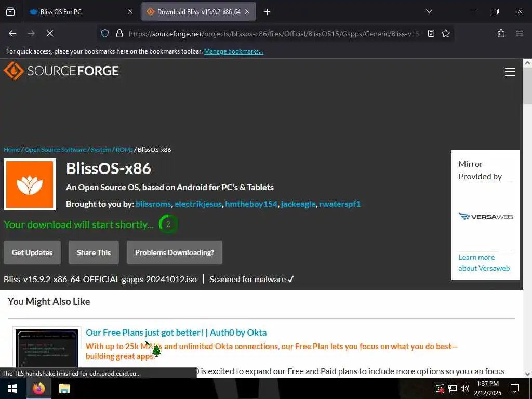532x399 pixels.
Task: Open electrikjesus author profile
Action: (x=198, y=204)
